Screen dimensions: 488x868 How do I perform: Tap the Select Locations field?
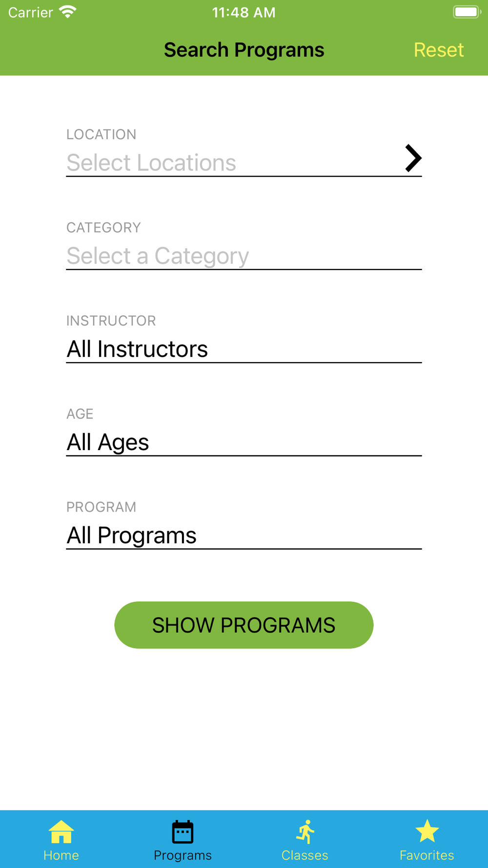[244, 163]
